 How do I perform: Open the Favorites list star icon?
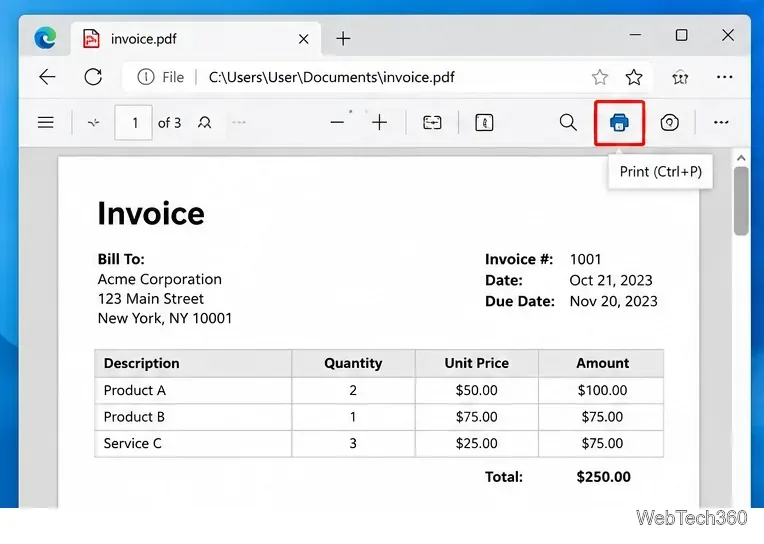coord(634,77)
